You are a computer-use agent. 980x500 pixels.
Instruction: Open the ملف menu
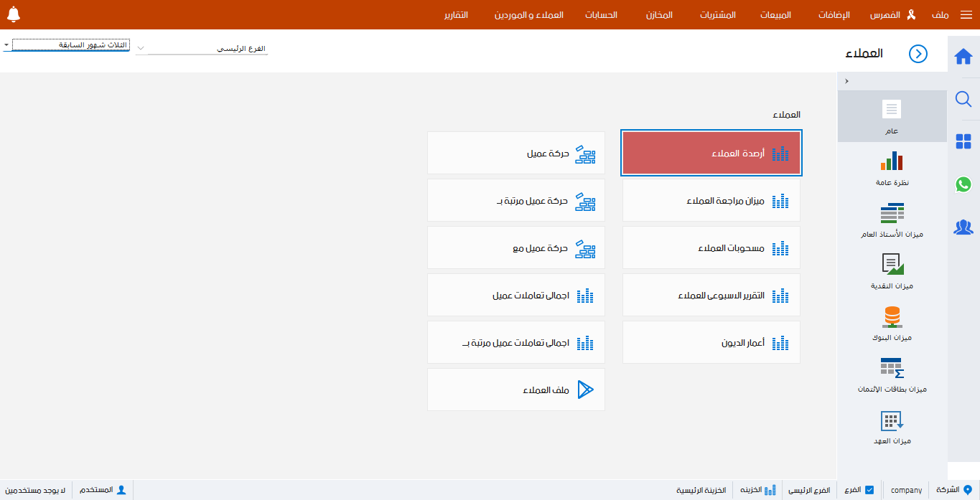[x=941, y=15]
